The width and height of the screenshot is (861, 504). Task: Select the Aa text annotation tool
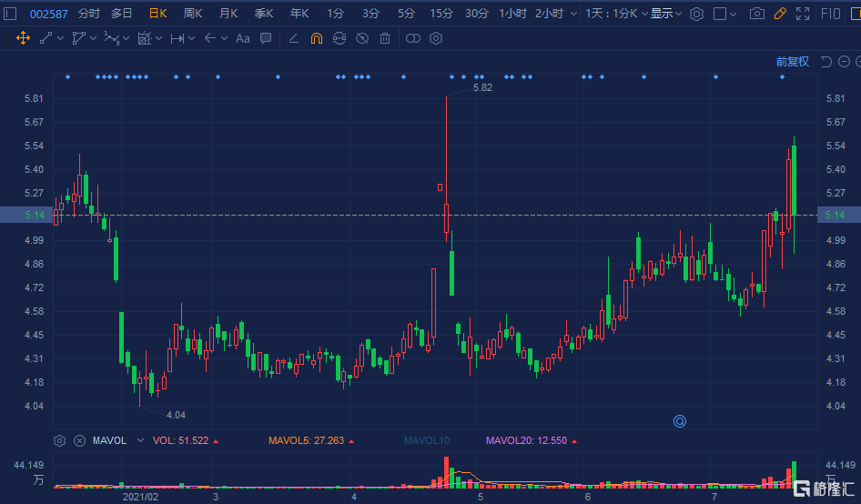[242, 38]
